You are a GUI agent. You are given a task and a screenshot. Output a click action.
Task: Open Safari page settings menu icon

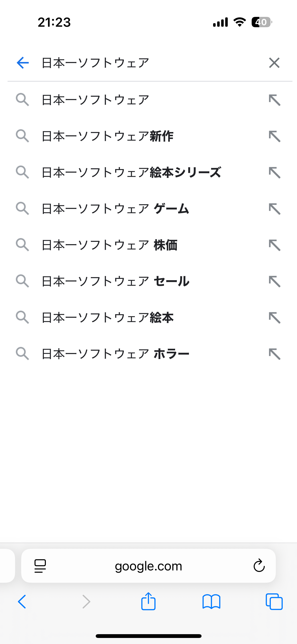(40, 566)
